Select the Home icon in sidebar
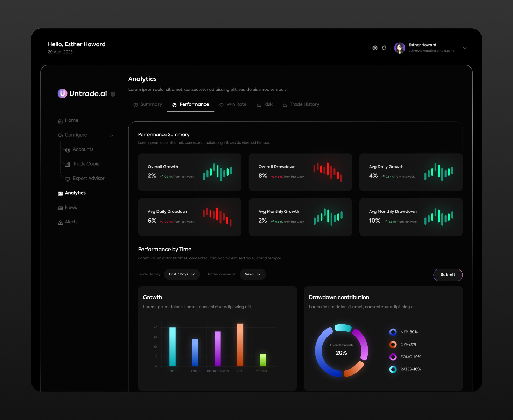Image resolution: width=513 pixels, height=420 pixels. 60,120
